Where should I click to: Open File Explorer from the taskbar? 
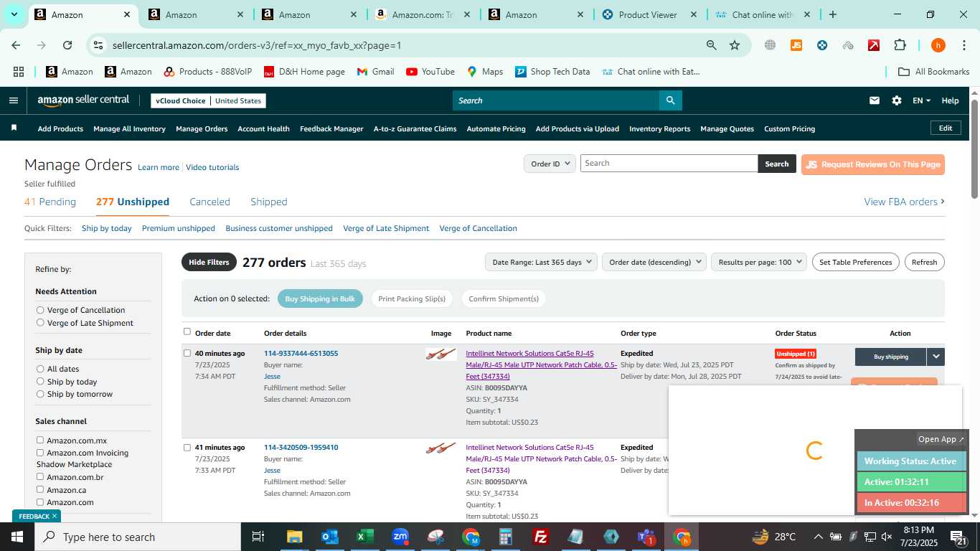[x=294, y=537]
